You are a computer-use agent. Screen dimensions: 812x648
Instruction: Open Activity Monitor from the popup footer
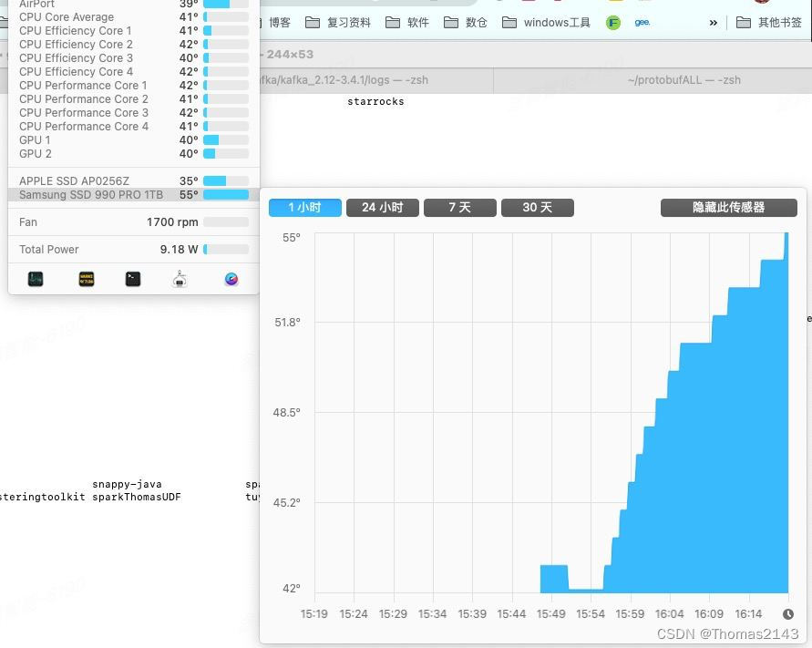[x=36, y=279]
